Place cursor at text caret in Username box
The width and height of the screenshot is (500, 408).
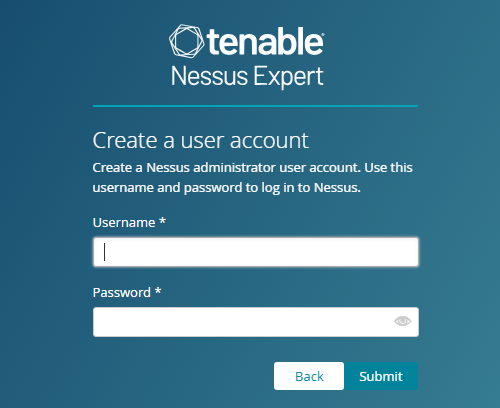coord(105,252)
